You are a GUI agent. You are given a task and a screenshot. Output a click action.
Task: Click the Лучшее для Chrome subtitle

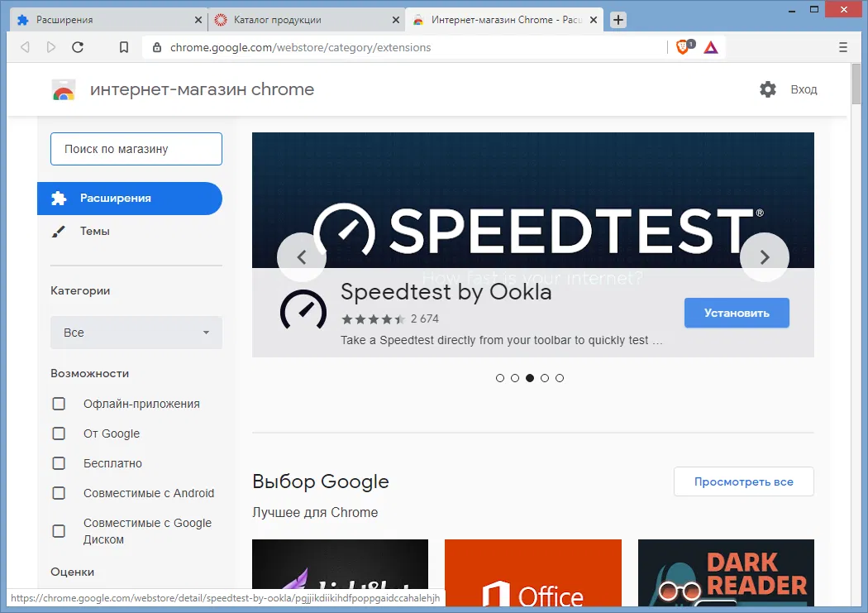coord(315,512)
